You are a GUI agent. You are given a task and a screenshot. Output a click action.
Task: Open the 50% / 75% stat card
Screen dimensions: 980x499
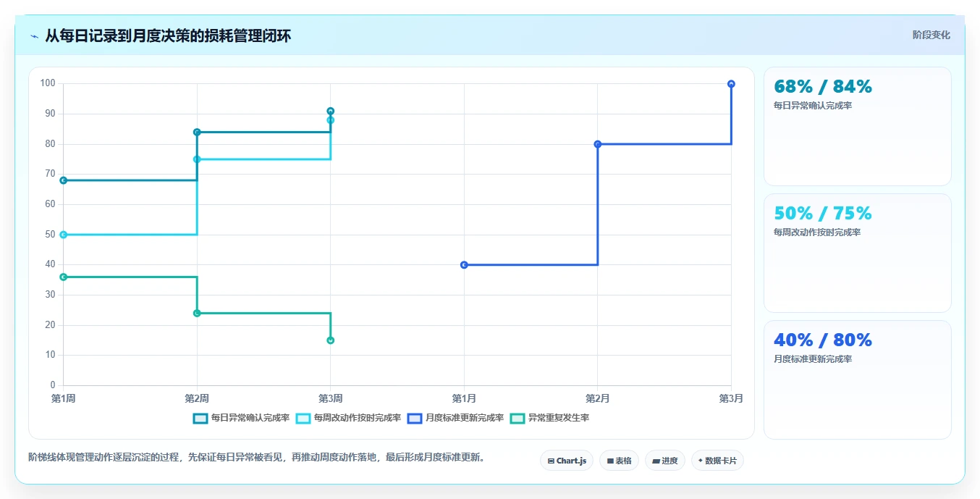click(858, 253)
